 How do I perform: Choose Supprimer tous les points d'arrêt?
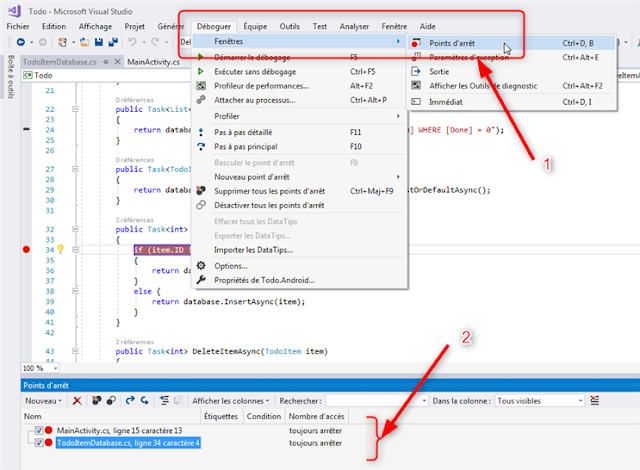coord(300,191)
